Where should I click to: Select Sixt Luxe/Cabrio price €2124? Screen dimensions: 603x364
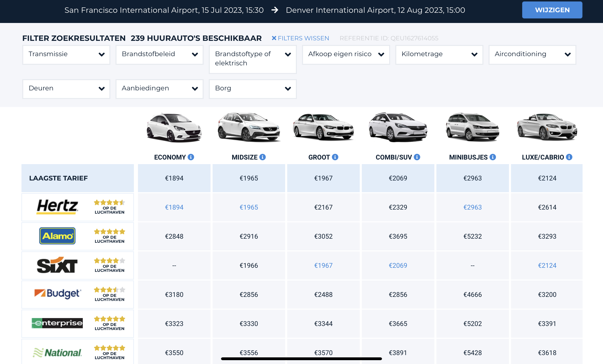point(547,265)
